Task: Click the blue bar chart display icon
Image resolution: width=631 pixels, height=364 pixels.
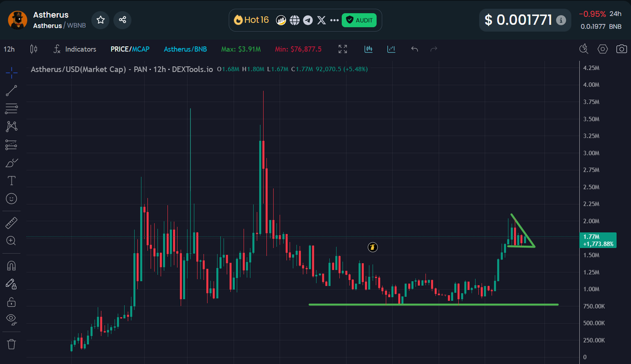Action: click(391, 49)
